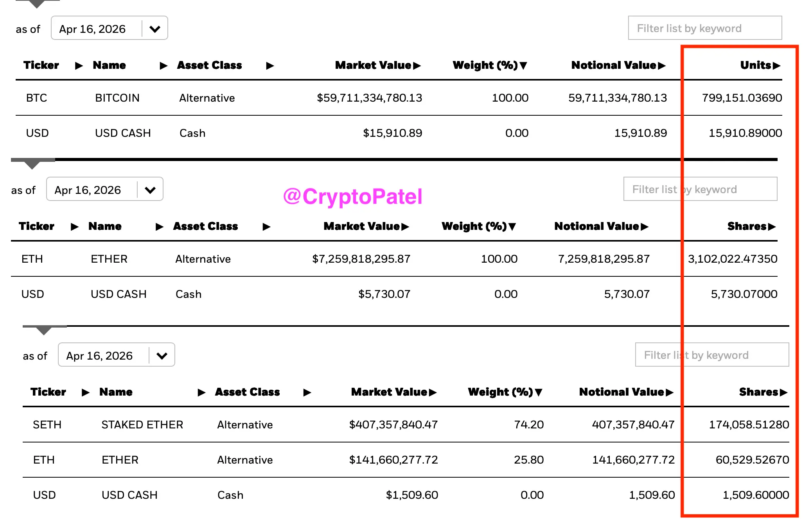Sort Bitcoin table by Units column

[x=760, y=65]
